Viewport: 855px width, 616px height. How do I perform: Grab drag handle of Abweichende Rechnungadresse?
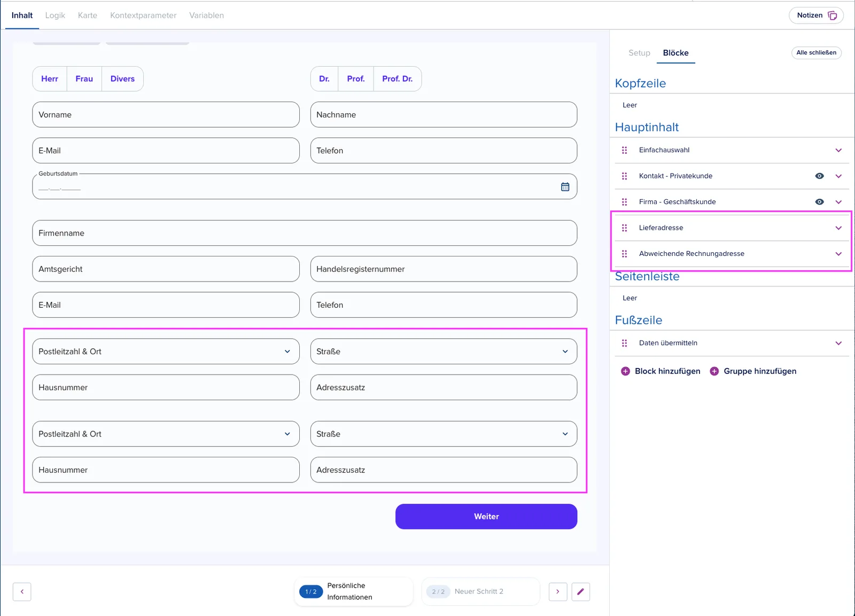pos(624,254)
